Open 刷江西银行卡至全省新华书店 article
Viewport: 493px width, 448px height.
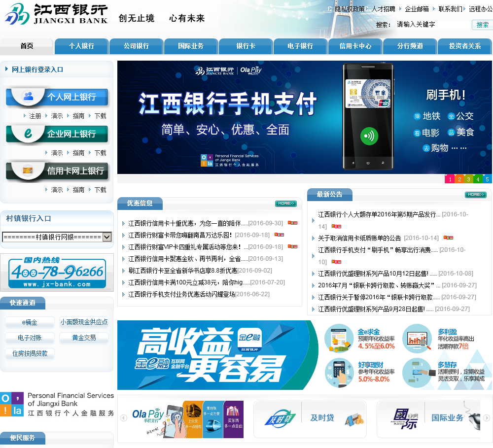pyautogui.click(x=183, y=271)
